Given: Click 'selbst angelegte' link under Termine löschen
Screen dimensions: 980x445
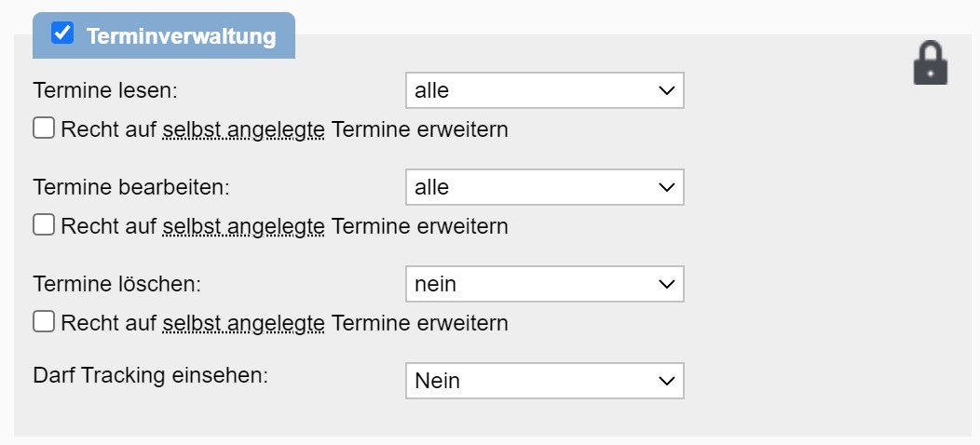Looking at the screenshot, I should coord(243,323).
